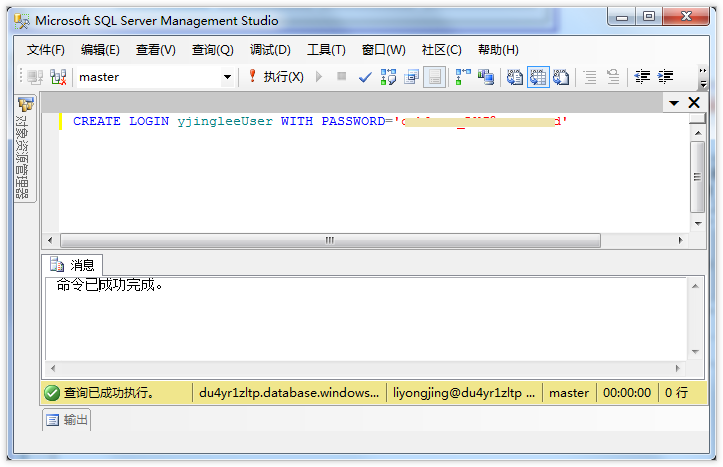Click the editor vertical scroll up arrow
Viewport: 723px width, 467px height.
pos(698,133)
